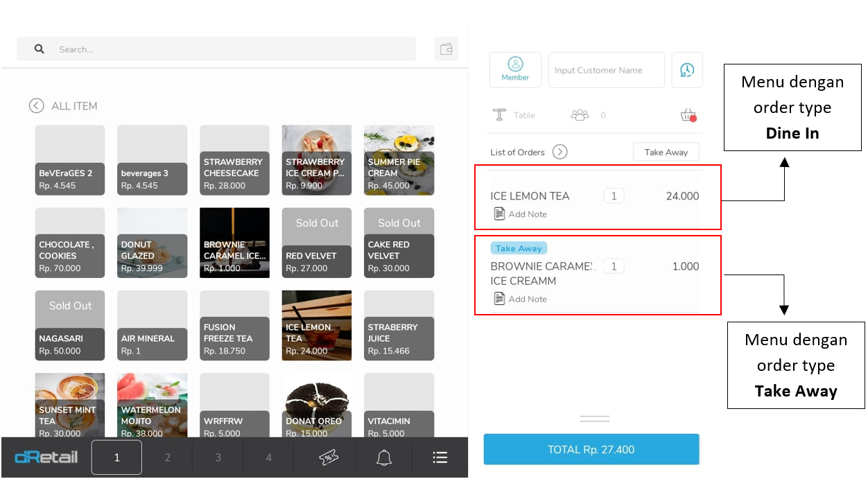
Task: Click the guest count people icon
Action: tap(580, 115)
